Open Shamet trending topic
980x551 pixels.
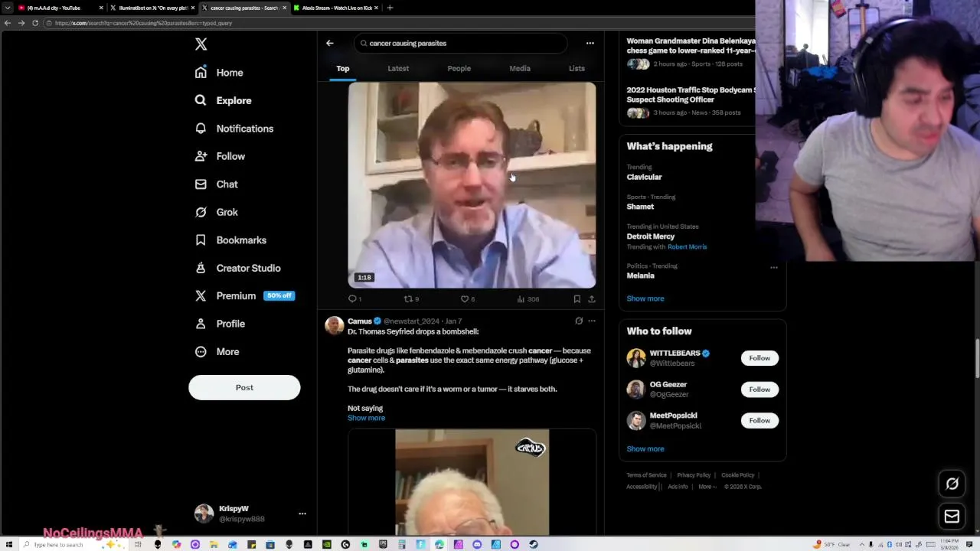[x=640, y=207]
